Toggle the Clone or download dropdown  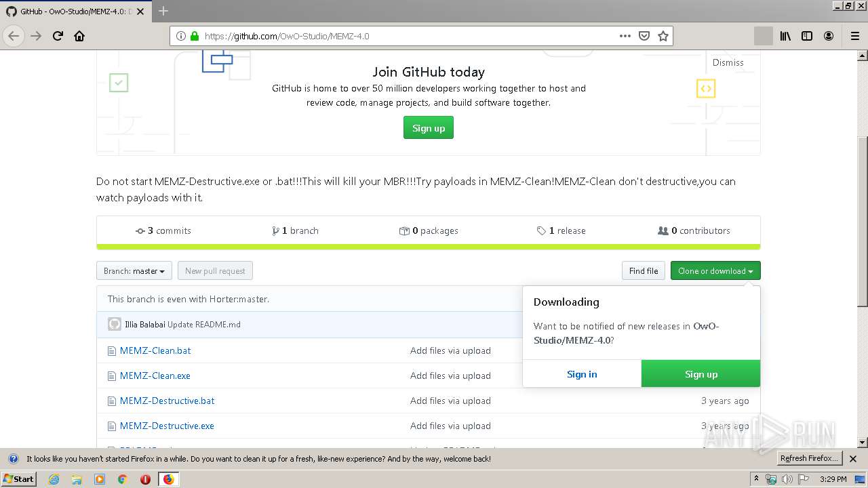coord(715,271)
